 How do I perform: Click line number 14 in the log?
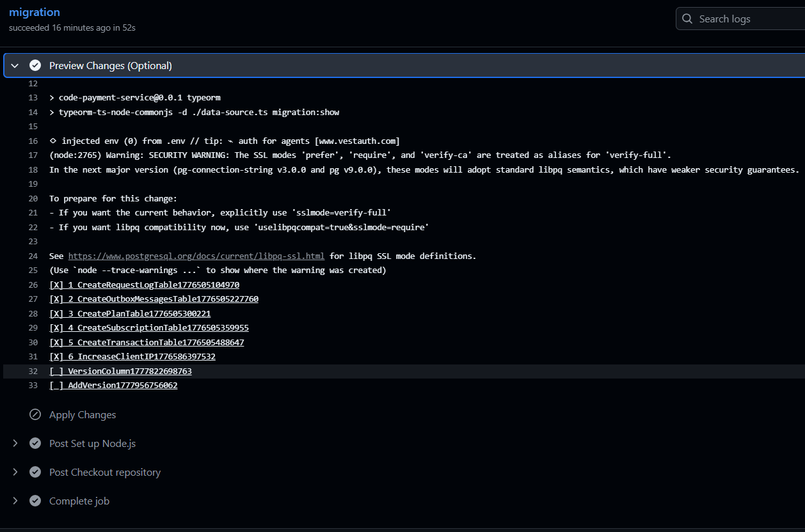pos(33,112)
